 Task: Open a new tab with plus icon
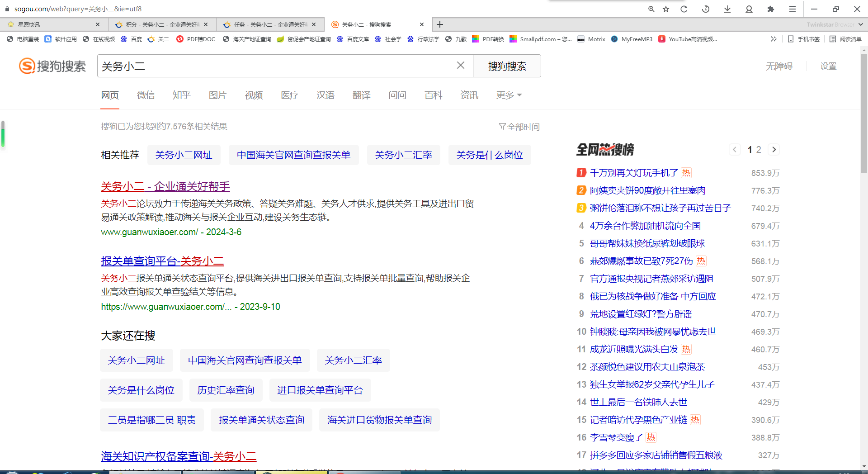click(x=440, y=24)
